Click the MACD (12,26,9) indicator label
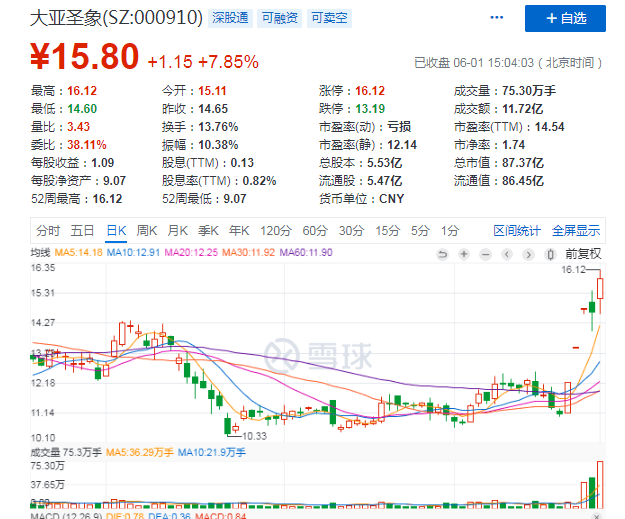The image size is (625, 519). 66,515
